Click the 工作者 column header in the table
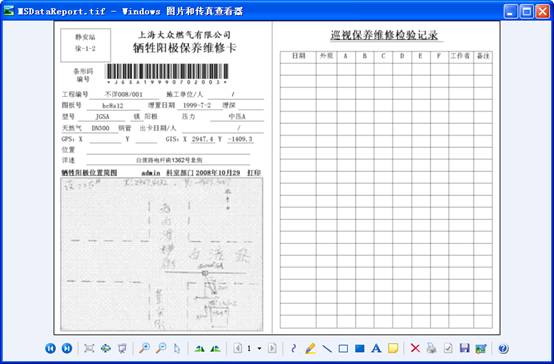 461,56
